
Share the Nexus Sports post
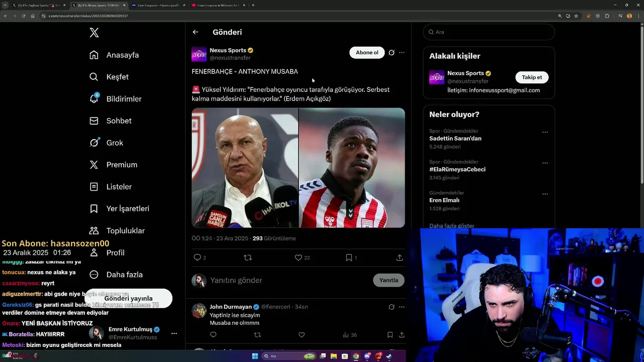pos(399,257)
